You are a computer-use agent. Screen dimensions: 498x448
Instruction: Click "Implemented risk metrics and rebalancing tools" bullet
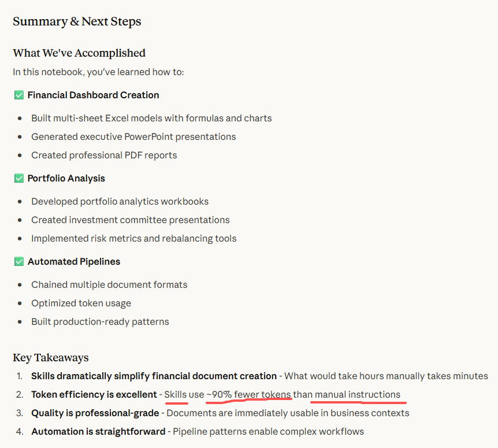133,238
